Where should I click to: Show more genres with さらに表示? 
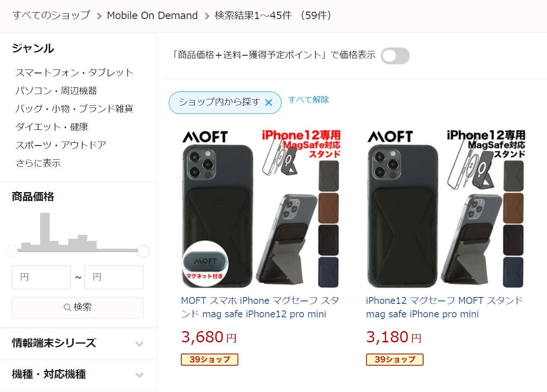coord(38,163)
